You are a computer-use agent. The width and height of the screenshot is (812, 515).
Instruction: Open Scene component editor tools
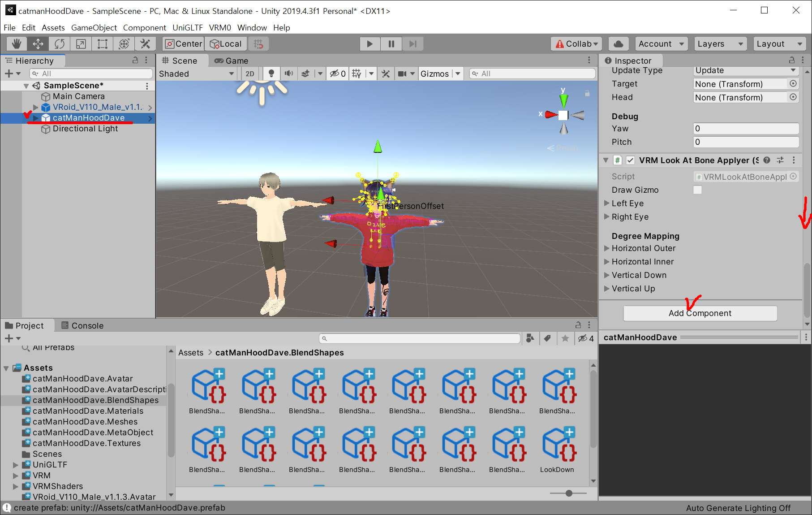click(x=386, y=74)
